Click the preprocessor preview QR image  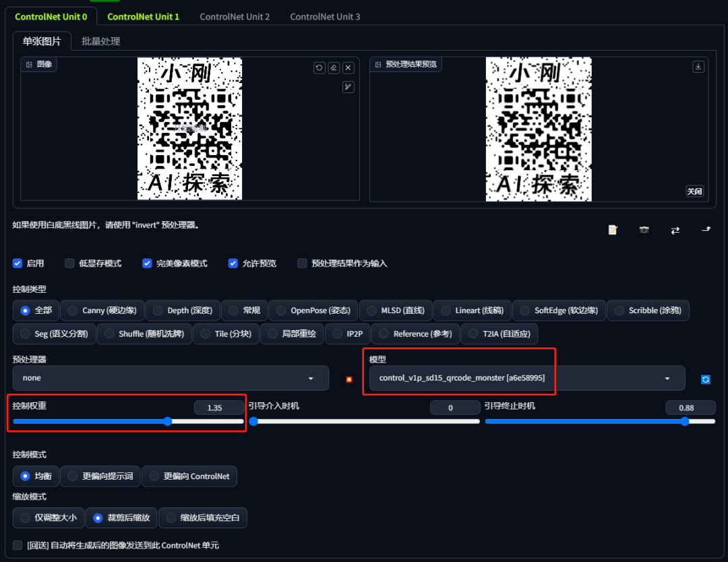(539, 129)
